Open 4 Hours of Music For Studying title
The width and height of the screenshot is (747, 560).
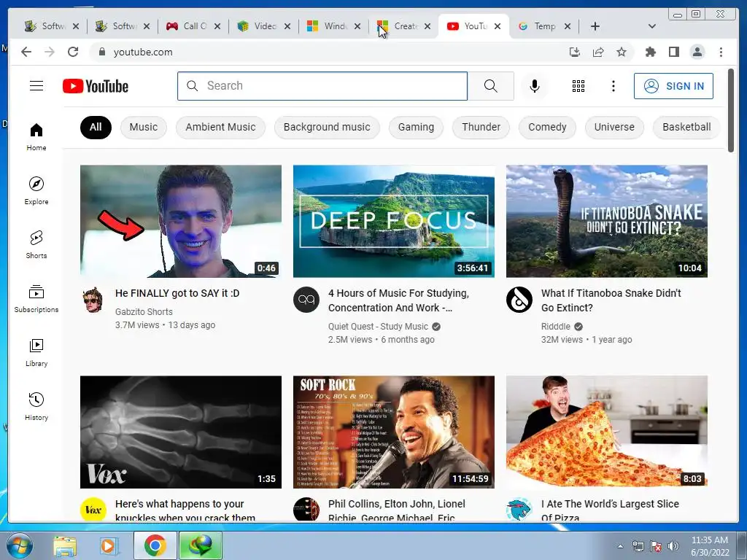click(399, 300)
